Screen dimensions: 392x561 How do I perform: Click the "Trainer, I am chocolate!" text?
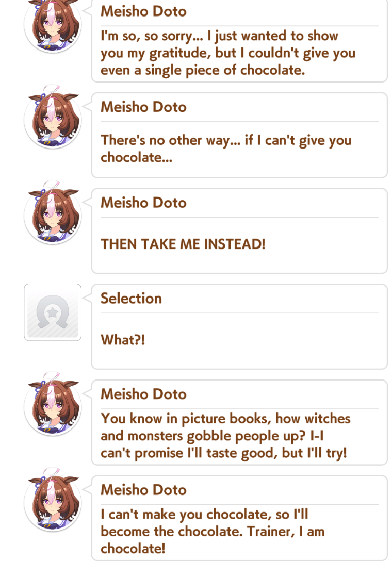pos(213,540)
